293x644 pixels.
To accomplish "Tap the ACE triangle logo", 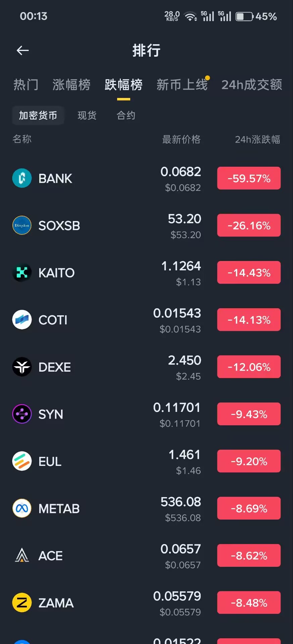I will point(22,555).
